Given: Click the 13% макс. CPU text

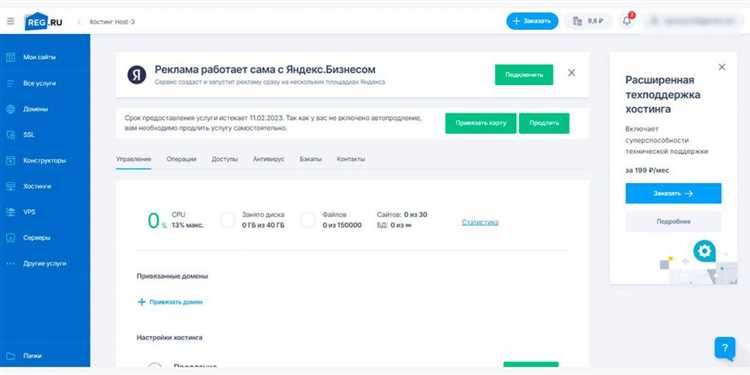Looking at the screenshot, I should tap(188, 225).
